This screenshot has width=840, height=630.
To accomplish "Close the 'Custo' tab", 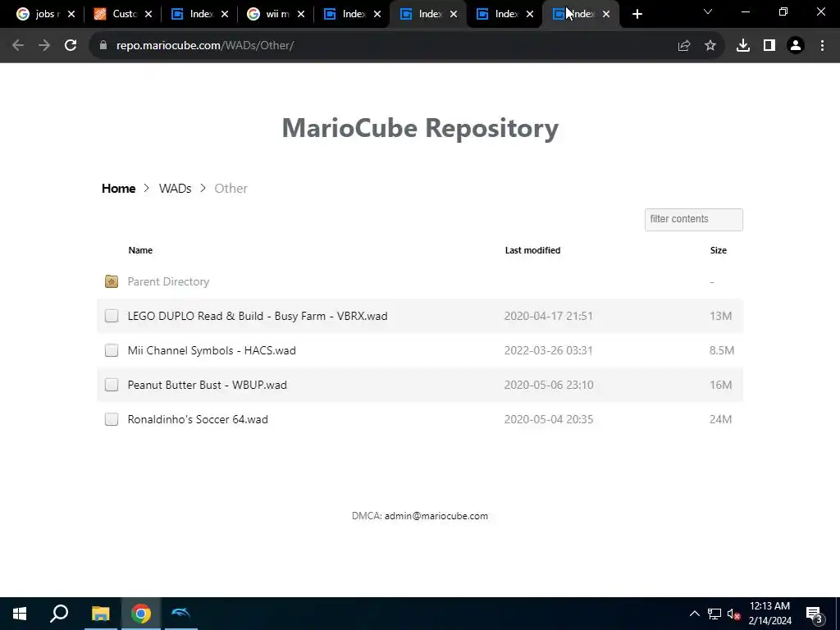I will 148,14.
